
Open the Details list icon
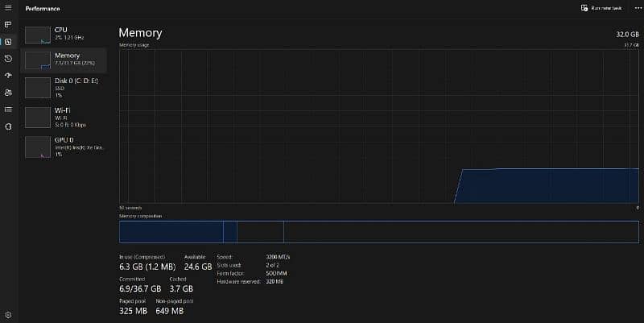(8, 110)
